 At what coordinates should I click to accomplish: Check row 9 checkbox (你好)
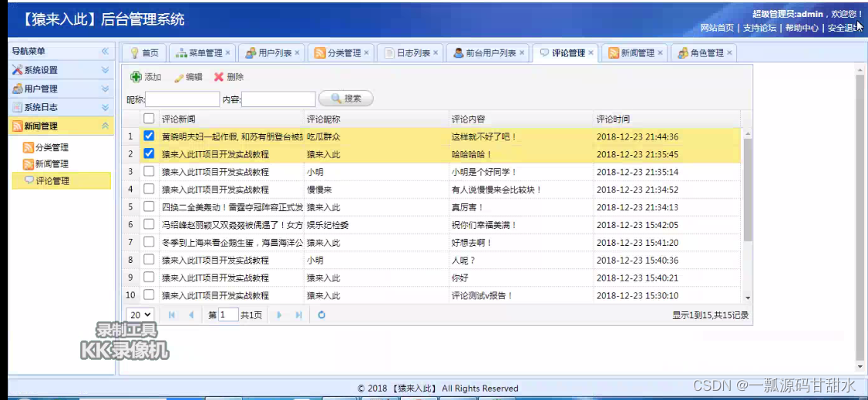[x=149, y=277]
